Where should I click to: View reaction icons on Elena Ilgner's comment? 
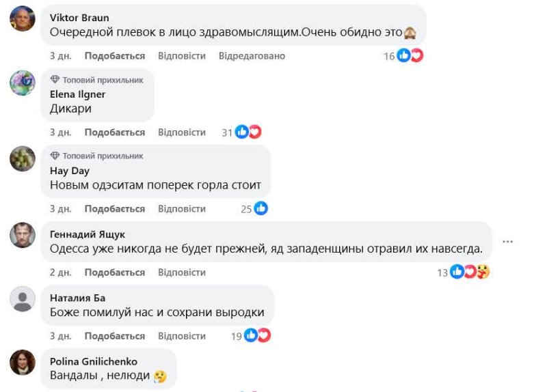click(248, 132)
